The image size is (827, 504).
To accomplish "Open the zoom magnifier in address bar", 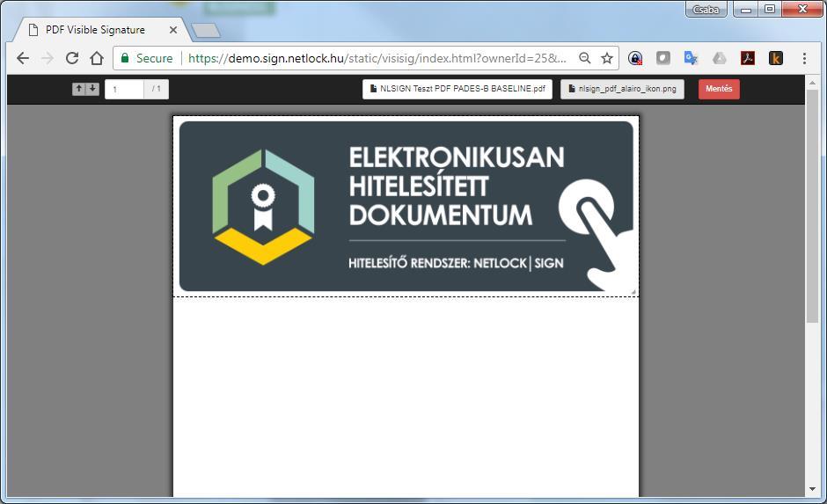I will click(x=584, y=58).
